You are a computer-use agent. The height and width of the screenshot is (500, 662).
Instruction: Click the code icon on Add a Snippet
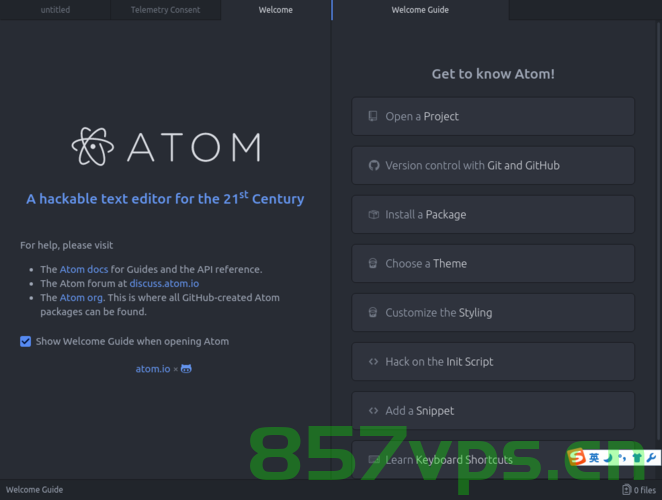(373, 410)
